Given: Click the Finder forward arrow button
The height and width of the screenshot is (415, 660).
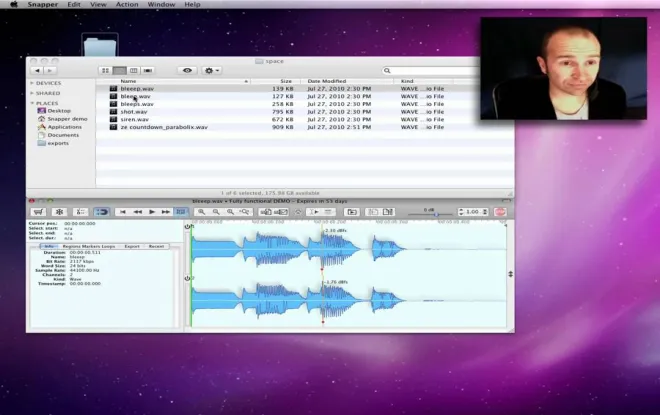Looking at the screenshot, I should (x=50, y=70).
